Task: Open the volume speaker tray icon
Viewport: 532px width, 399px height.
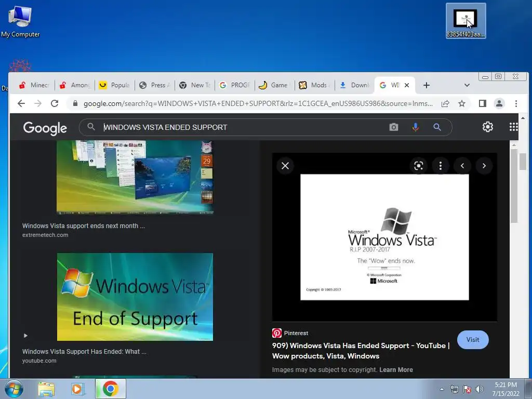Action: tap(480, 389)
